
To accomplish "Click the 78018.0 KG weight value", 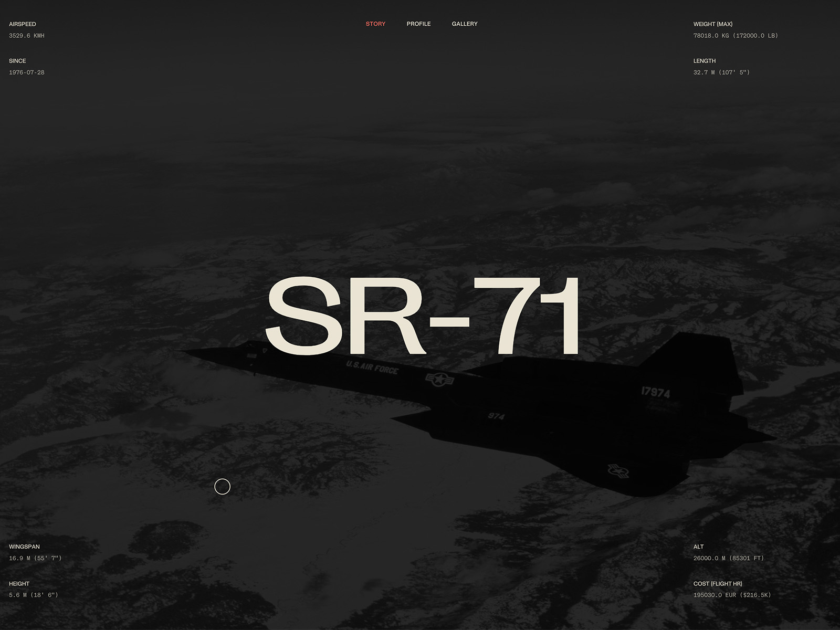I will point(736,36).
